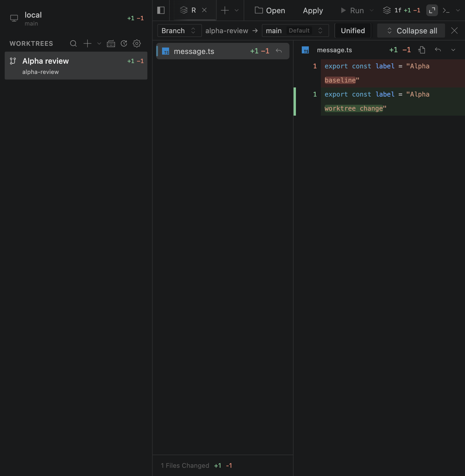Toggle the Unified diff view
465x476 pixels.
pos(353,31)
